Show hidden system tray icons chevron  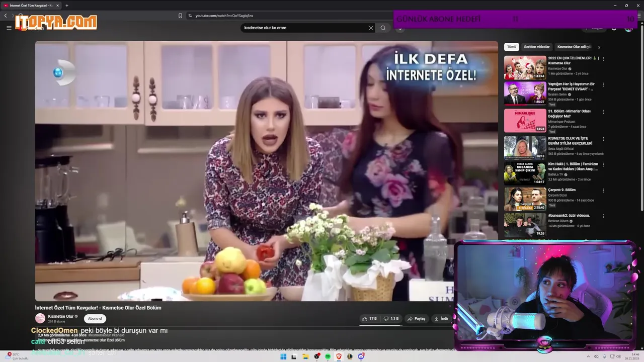click(x=588, y=356)
